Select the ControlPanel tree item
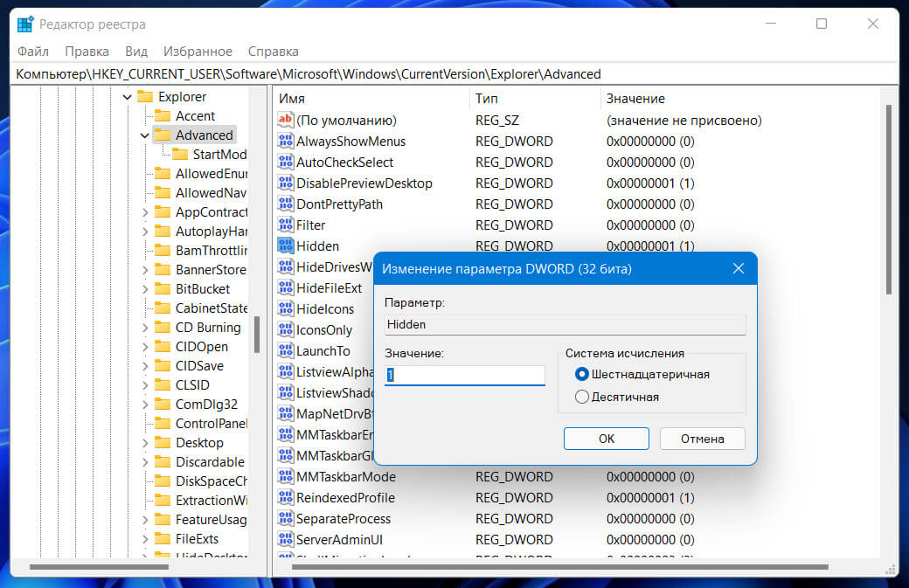The image size is (909, 588). [x=212, y=424]
